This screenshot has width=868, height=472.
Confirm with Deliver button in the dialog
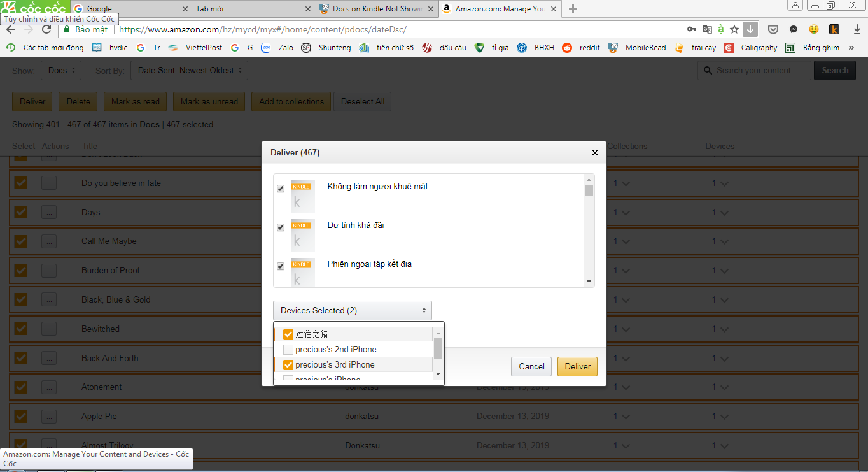(x=577, y=366)
